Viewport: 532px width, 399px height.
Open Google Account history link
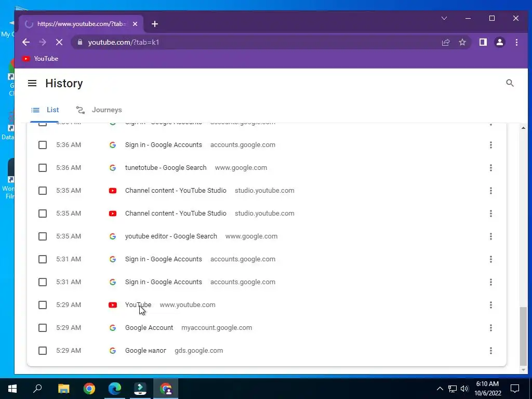point(149,328)
